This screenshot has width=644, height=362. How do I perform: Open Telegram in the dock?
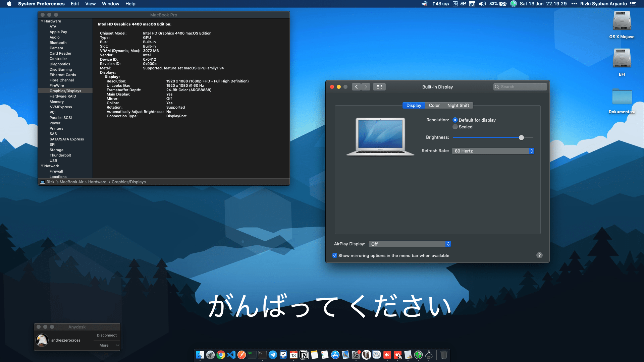(x=273, y=355)
